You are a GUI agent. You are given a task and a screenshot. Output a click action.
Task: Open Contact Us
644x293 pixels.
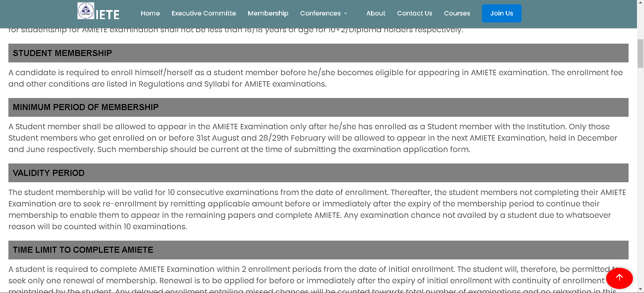pos(415,13)
